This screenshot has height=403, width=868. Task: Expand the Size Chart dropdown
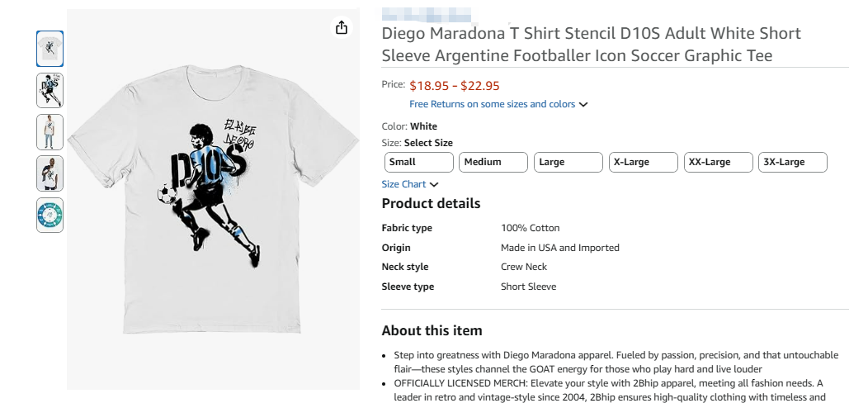[x=410, y=184]
